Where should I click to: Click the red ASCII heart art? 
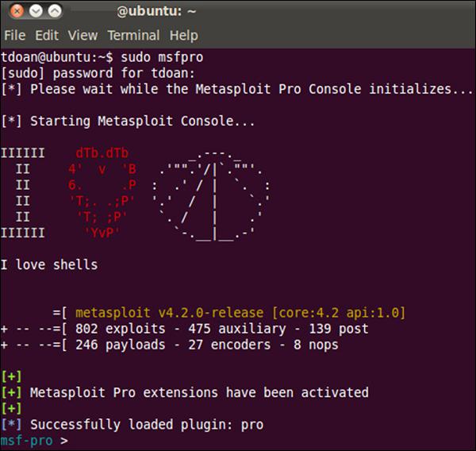coord(102,193)
